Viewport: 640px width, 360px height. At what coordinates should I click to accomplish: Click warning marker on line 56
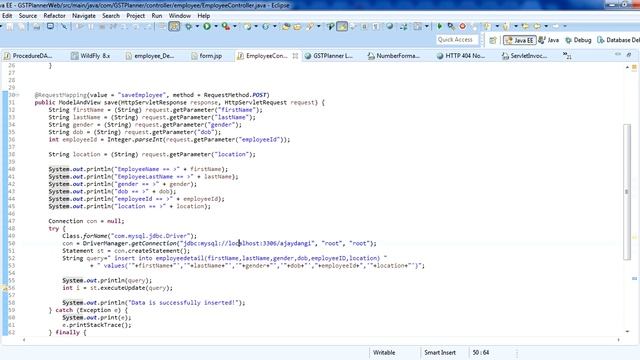click(x=5, y=288)
